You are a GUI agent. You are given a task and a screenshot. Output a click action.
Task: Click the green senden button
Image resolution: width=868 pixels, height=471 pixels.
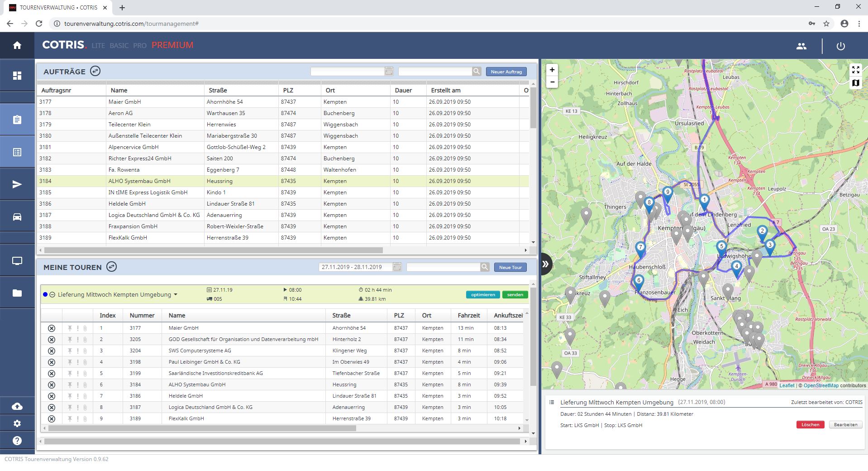coord(515,295)
